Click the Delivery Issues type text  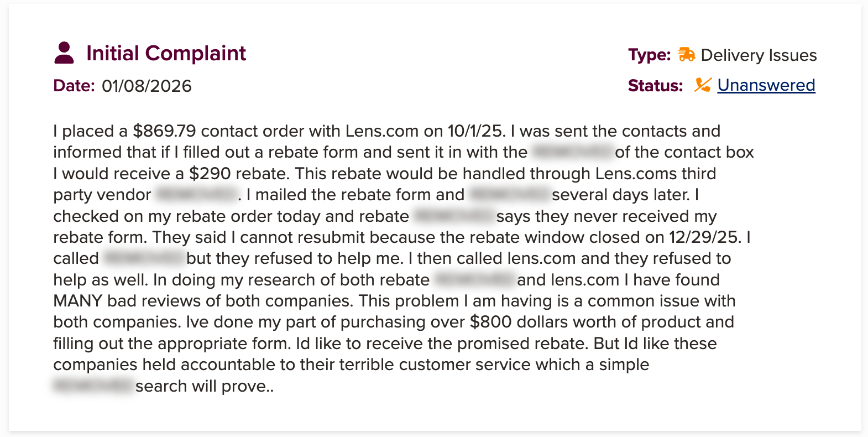click(x=759, y=55)
